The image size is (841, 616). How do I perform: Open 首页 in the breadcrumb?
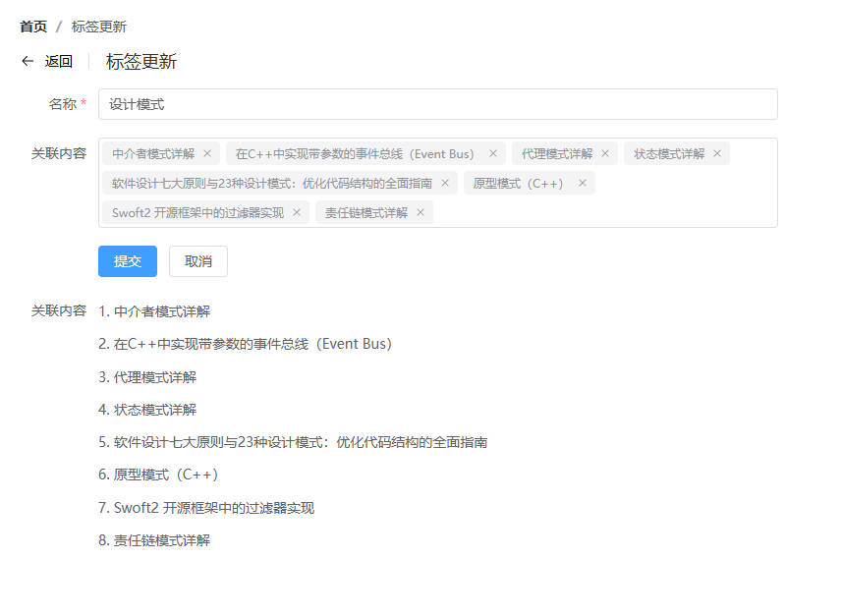pyautogui.click(x=33, y=27)
